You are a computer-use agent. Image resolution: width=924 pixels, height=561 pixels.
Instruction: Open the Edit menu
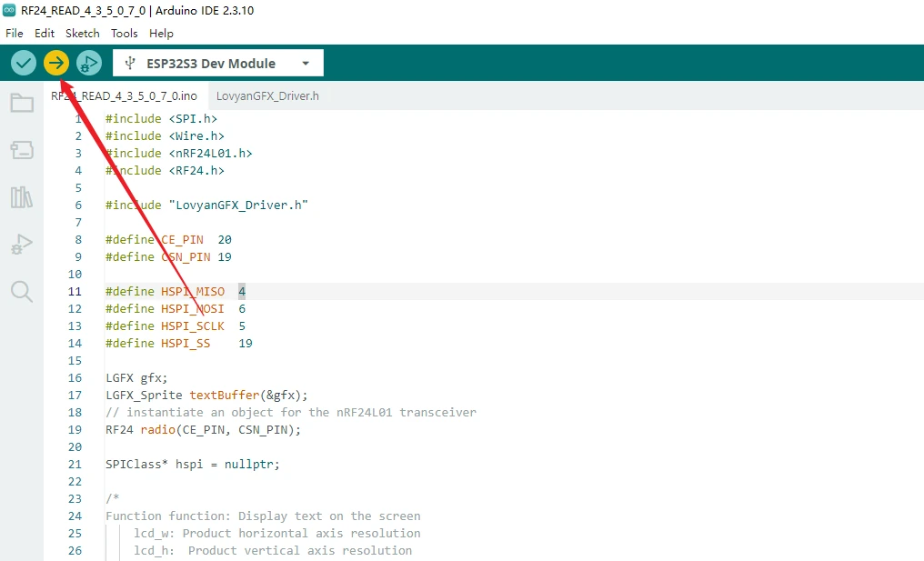(45, 33)
